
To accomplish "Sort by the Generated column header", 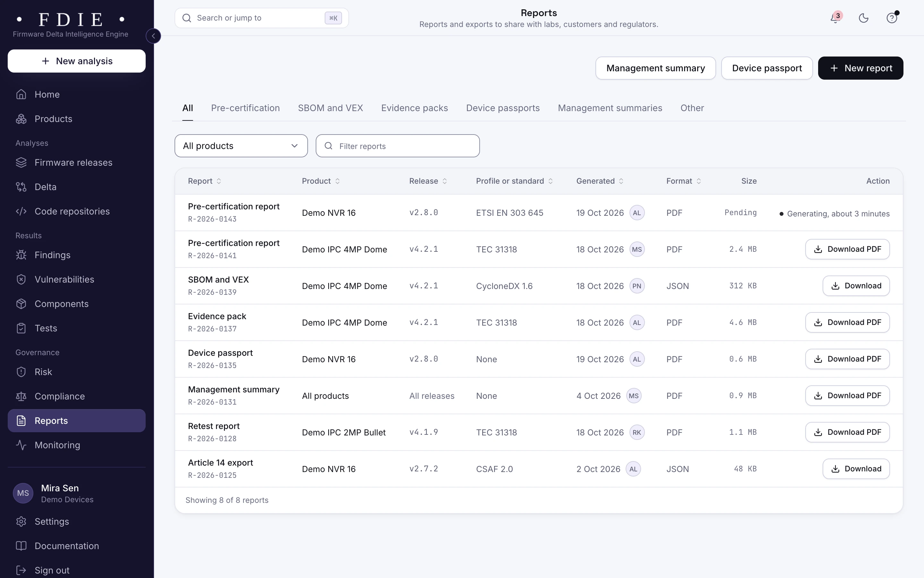I will (x=600, y=181).
